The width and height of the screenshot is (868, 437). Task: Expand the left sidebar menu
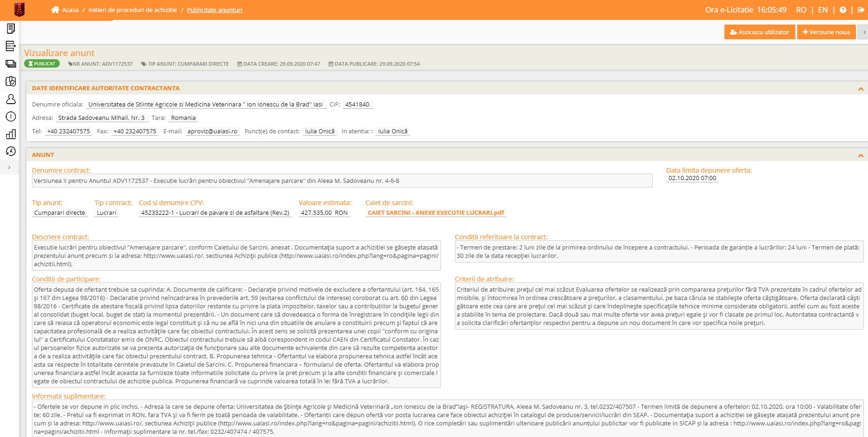(x=9, y=168)
